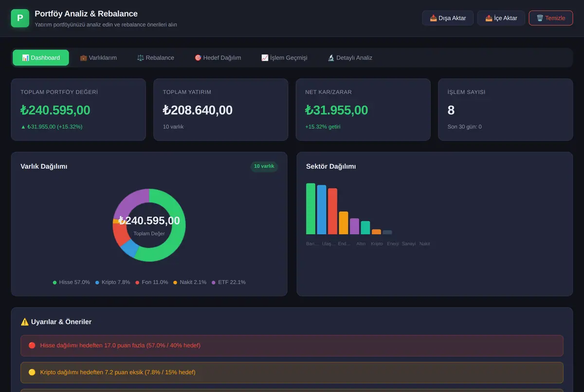Click the warning icon beside Uyarılar & Öneriler

25,322
